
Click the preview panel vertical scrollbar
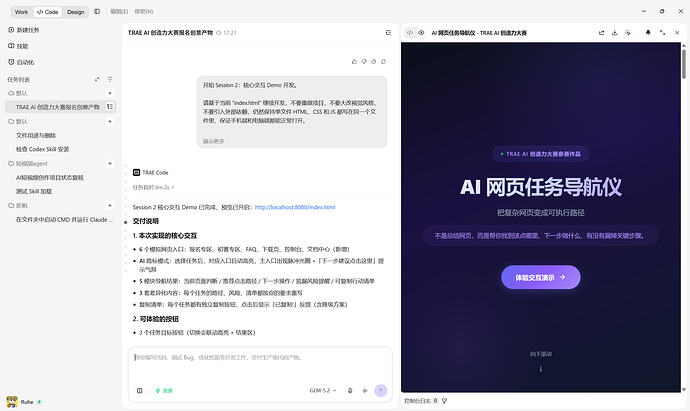[684, 64]
